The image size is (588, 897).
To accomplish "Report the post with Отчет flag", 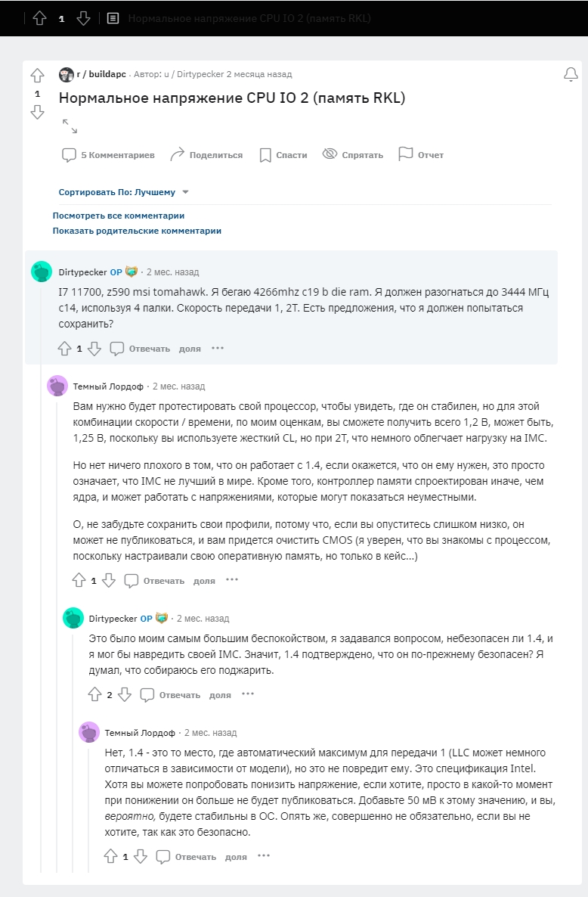I will [x=421, y=155].
